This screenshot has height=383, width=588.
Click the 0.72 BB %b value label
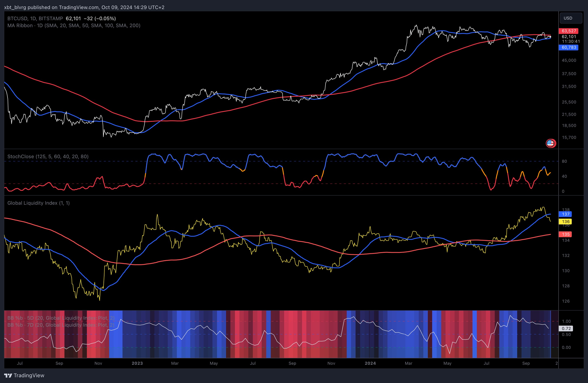point(566,328)
